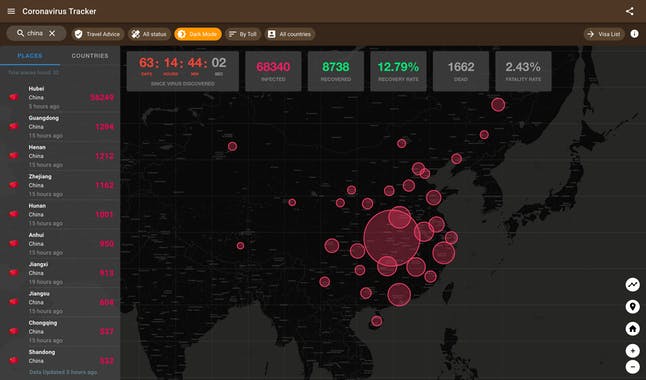
Task: Click the 1662 dead card
Action: coord(461,71)
